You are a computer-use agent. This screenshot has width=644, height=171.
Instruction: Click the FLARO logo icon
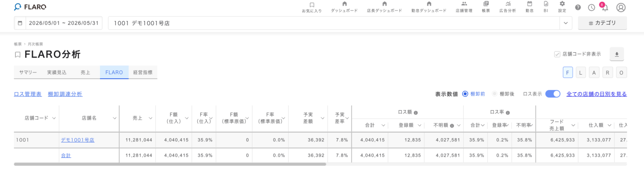point(18,7)
